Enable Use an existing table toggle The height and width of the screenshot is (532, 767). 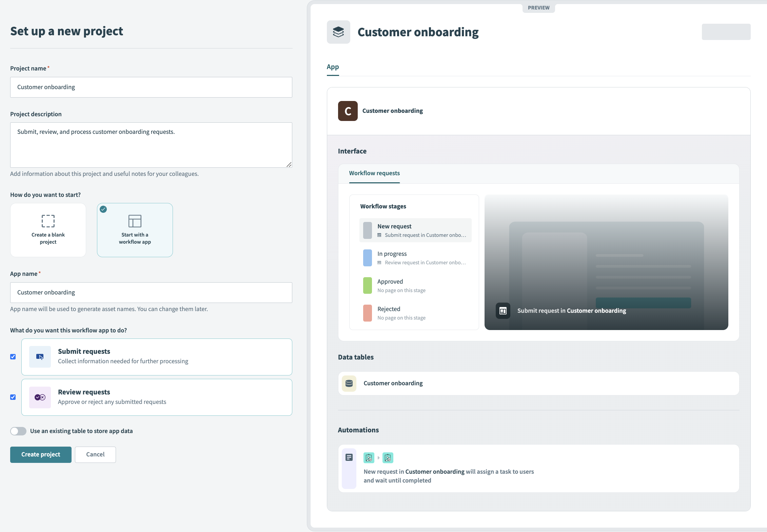(18, 431)
